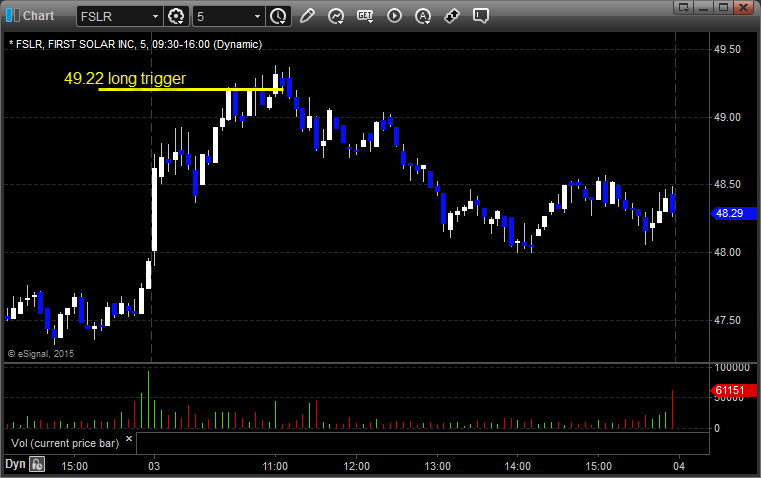The width and height of the screenshot is (761, 478).
Task: Click the Chart window icon
Action: (x=13, y=16)
